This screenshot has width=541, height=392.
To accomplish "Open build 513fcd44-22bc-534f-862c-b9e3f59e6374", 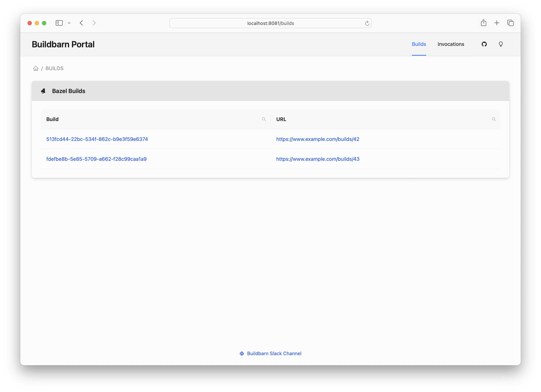I will [x=97, y=139].
